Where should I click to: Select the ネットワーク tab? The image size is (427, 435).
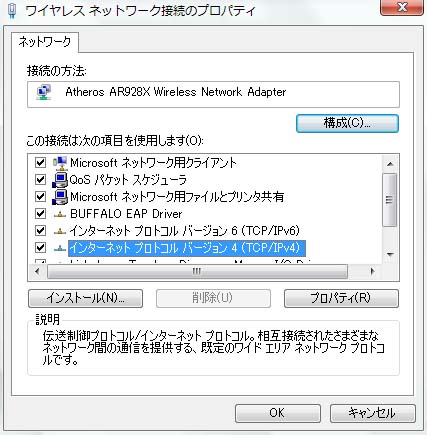click(45, 42)
